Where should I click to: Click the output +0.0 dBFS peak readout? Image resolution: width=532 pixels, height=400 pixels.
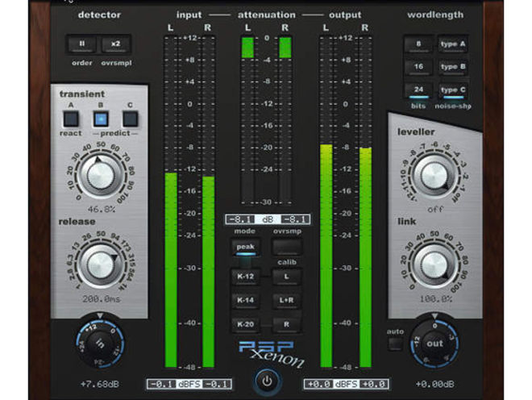click(346, 384)
